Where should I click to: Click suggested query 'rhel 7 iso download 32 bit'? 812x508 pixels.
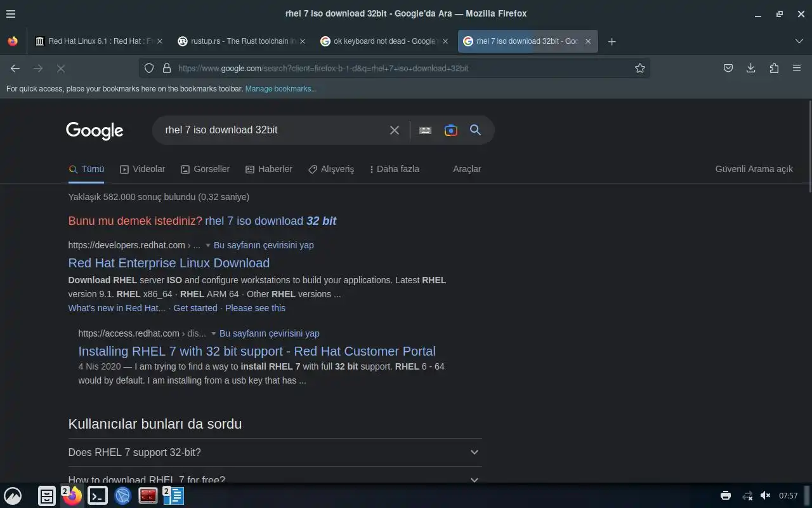271,221
